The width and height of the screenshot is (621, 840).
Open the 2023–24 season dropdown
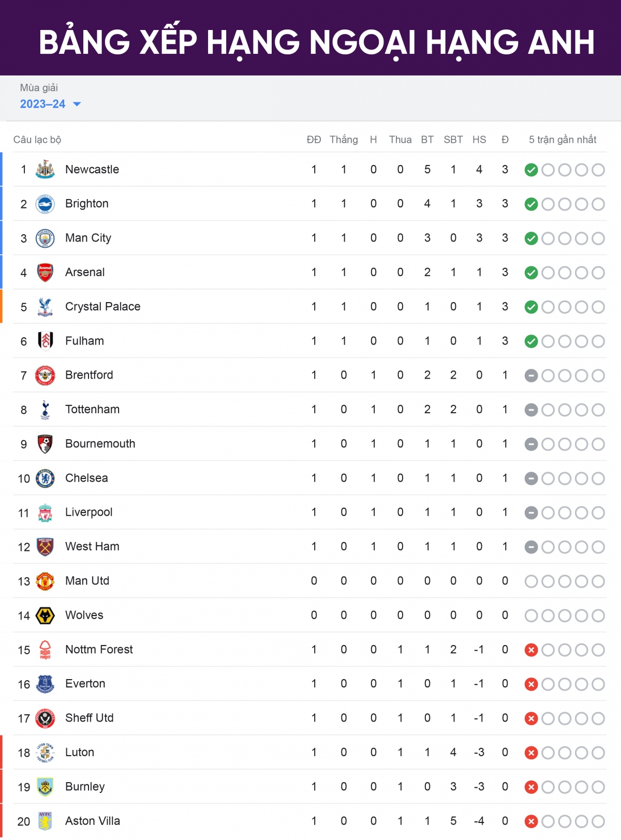(43, 104)
